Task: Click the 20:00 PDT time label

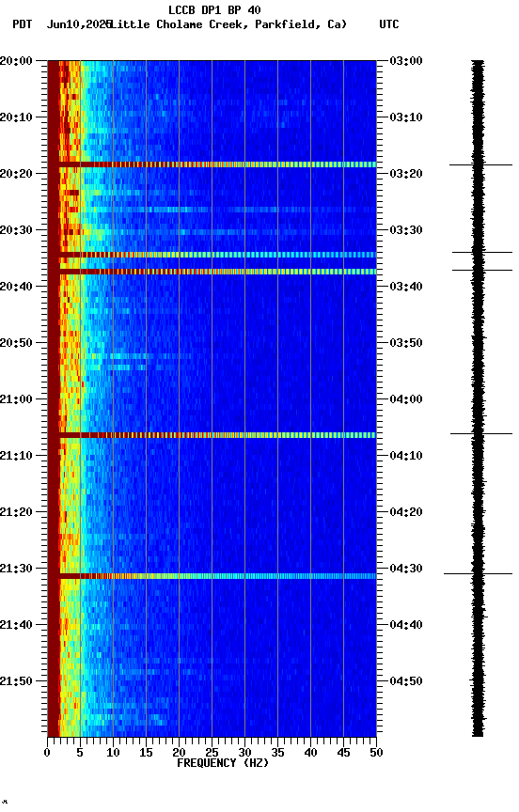Action: (x=16, y=61)
